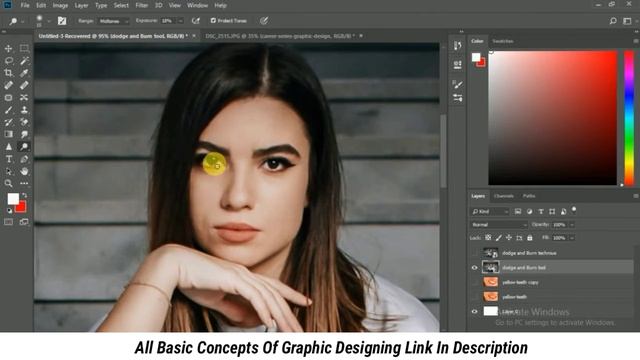Switch to the Paths tab
Image resolution: width=640 pixels, height=360 pixels.
click(529, 196)
